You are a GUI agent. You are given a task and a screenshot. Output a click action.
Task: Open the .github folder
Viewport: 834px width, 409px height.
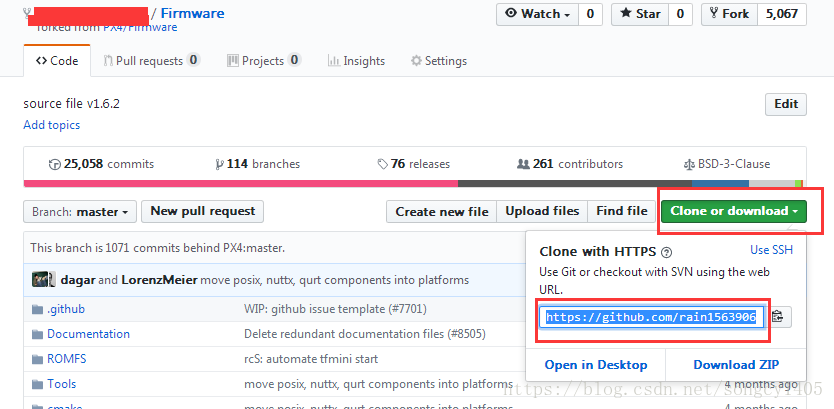(65, 309)
